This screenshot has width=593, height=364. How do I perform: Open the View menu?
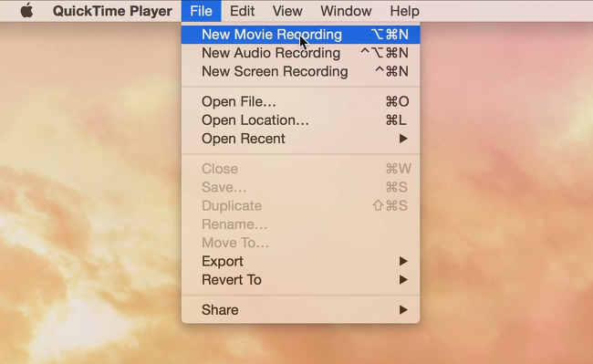click(x=287, y=11)
